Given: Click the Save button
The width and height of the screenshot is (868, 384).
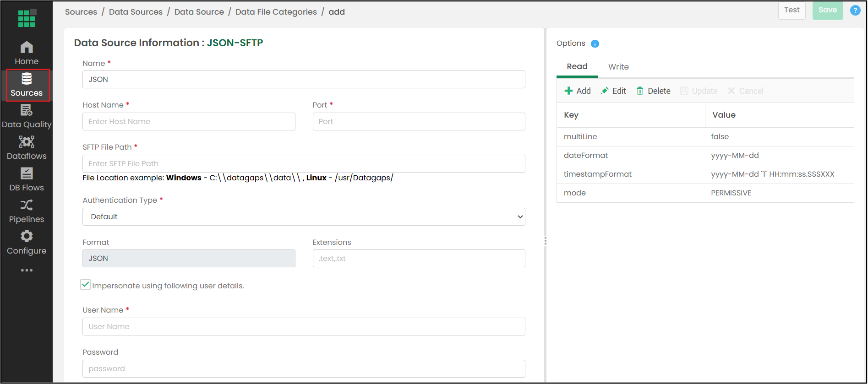Looking at the screenshot, I should [828, 10].
